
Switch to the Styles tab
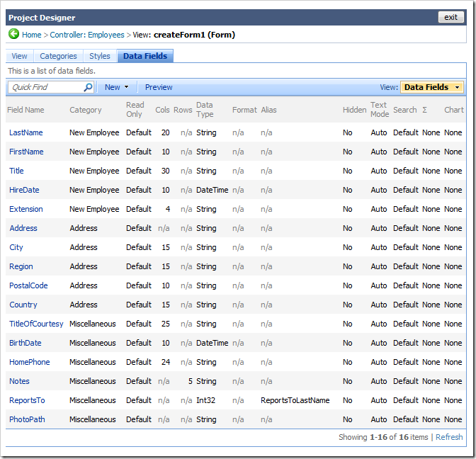pos(100,56)
